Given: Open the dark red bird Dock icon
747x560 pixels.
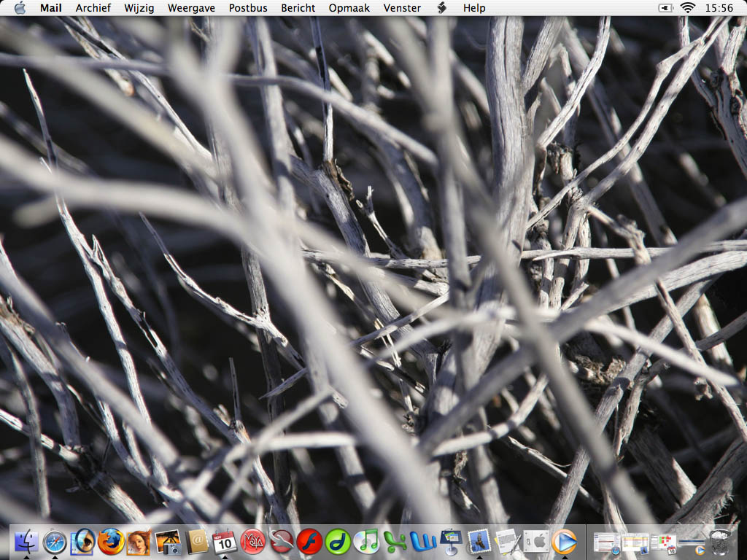Looking at the screenshot, I should 281,542.
